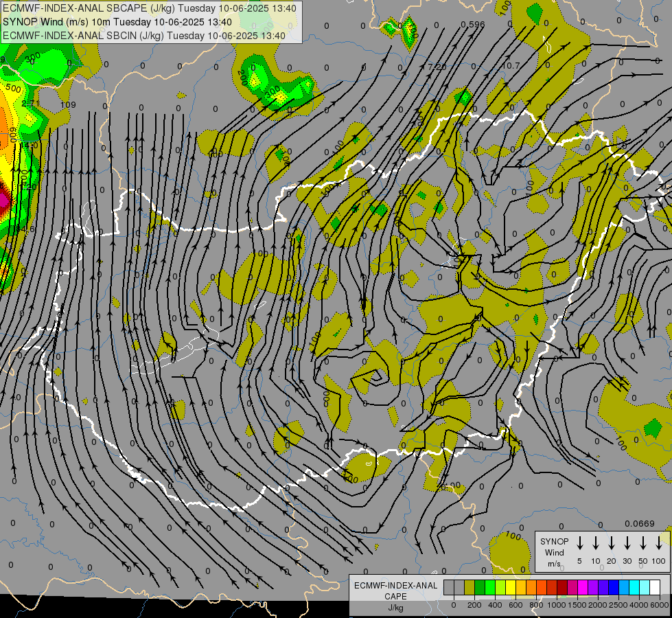Select the bright cyan legend swatch after 2500
Image resolution: width=672 pixels, height=618 pixels.
pyautogui.click(x=634, y=588)
